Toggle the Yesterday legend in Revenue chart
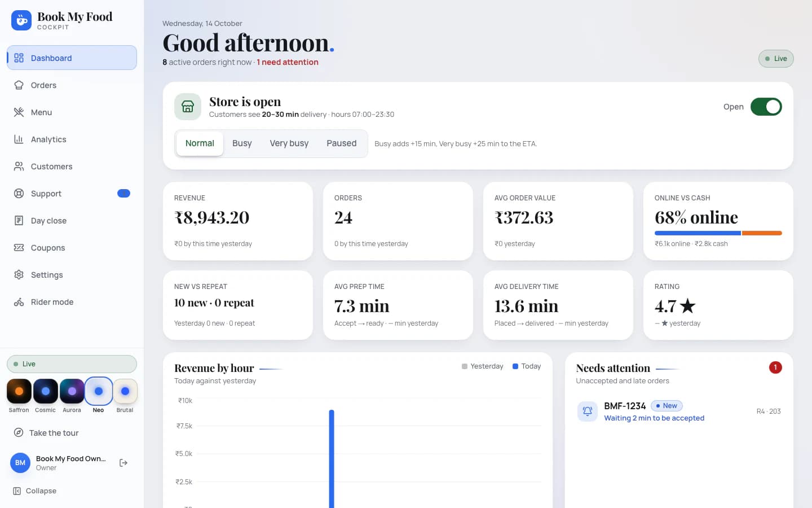Screen dimensions: 812x508 click(x=483, y=366)
